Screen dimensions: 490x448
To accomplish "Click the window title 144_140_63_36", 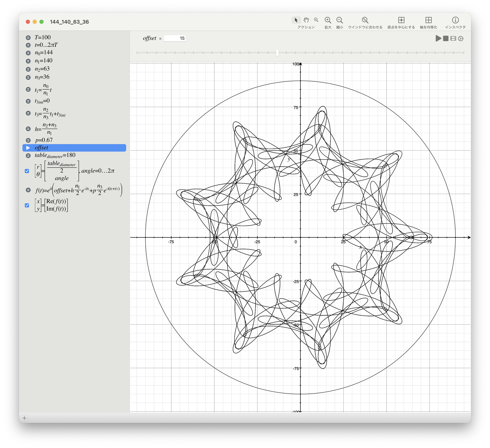I will pos(69,22).
